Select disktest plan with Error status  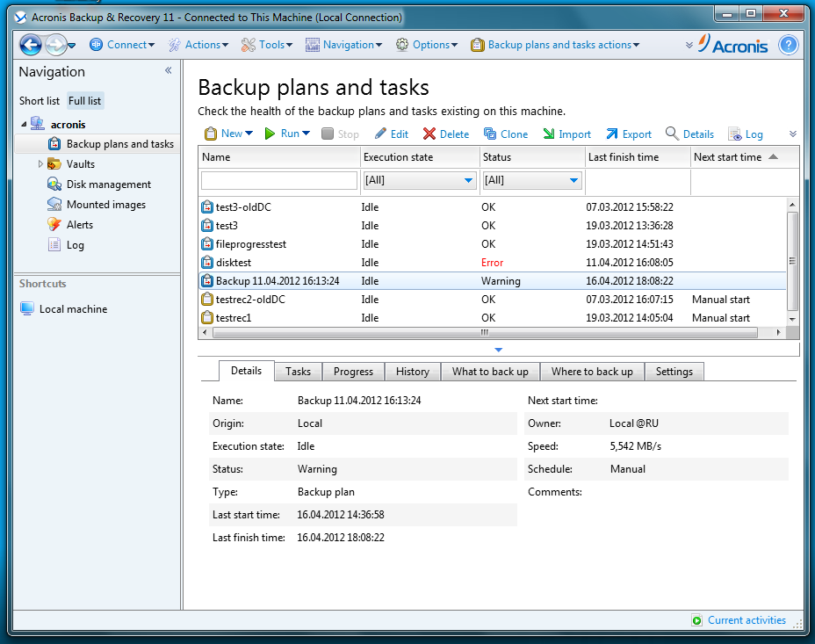[492, 263]
